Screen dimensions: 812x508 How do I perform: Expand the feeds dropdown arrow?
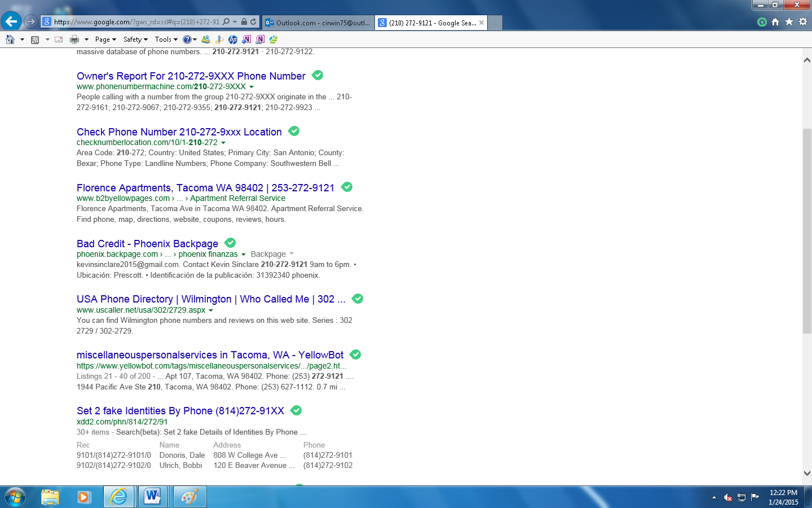click(x=47, y=40)
